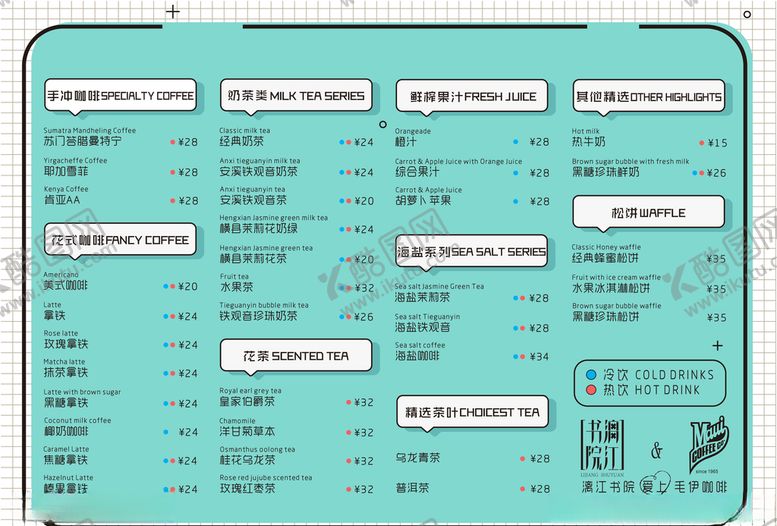Click the ¥20 price beside Americano
Image resolution: width=777 pixels, height=526 pixels.
(188, 287)
